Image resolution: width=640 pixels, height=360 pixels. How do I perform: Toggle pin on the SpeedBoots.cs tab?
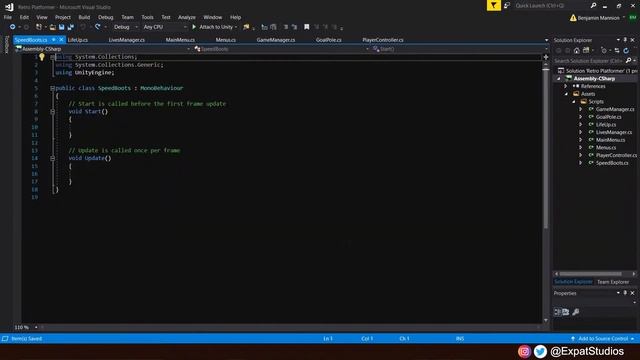pos(53,40)
